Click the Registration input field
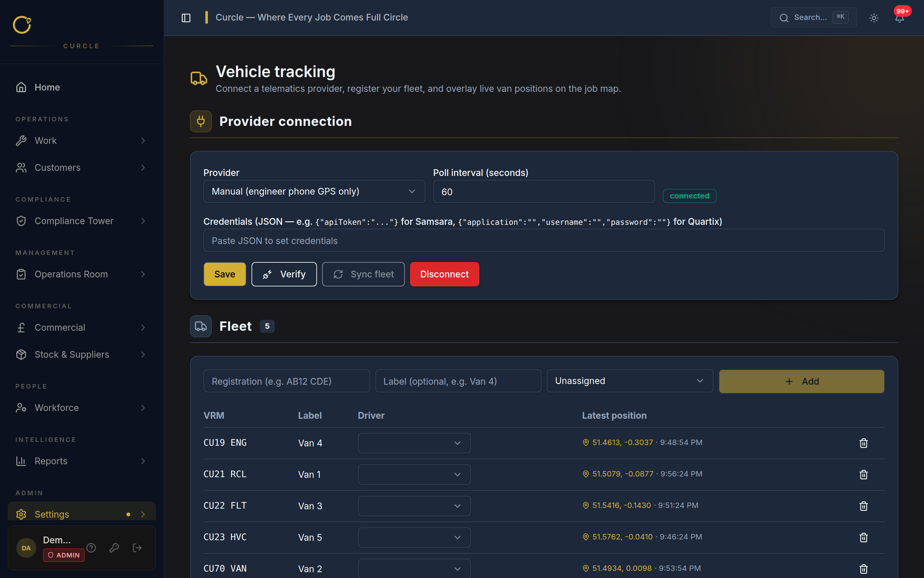 287,381
